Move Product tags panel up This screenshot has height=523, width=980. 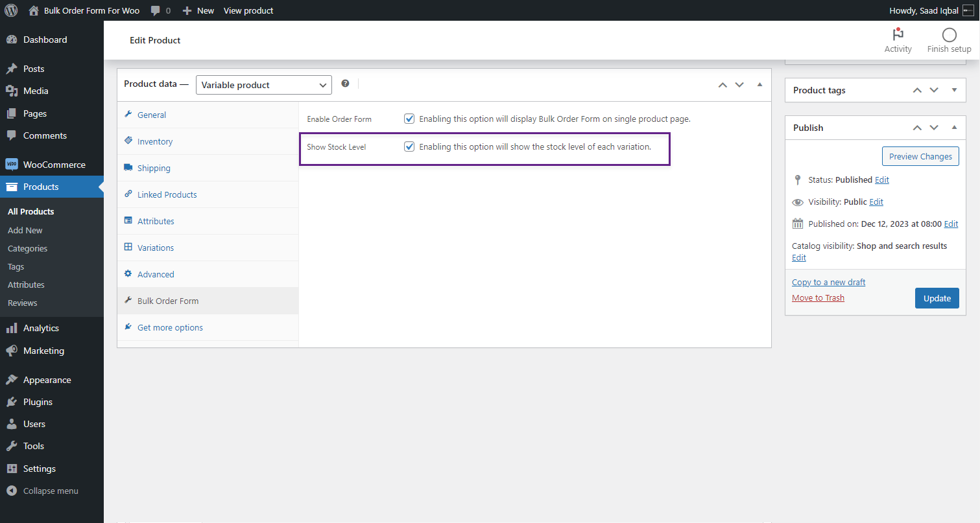[917, 90]
